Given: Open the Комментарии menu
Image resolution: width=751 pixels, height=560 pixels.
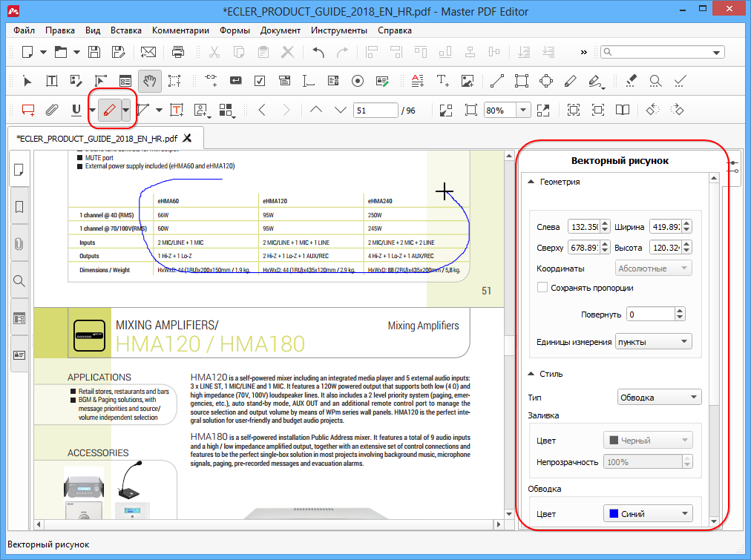Looking at the screenshot, I should pyautogui.click(x=180, y=30).
